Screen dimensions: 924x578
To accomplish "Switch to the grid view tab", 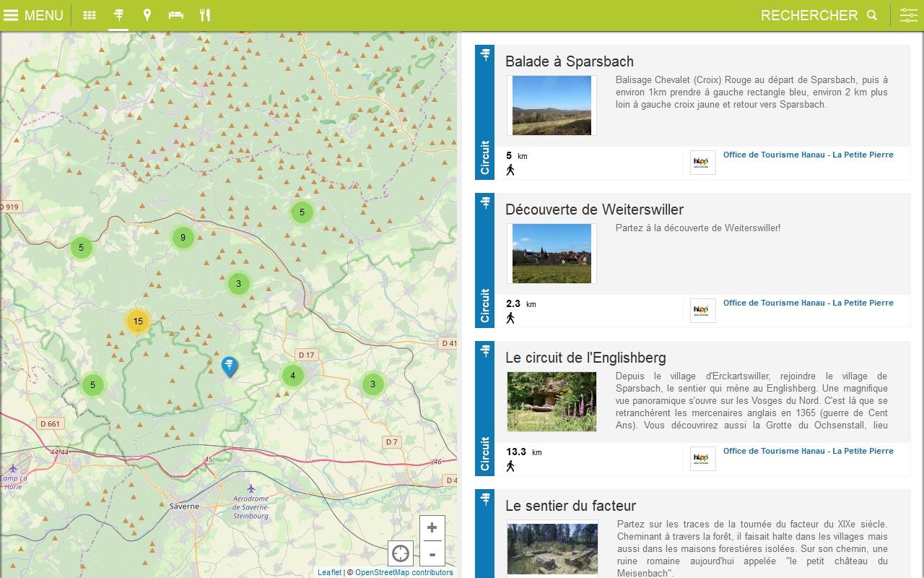I will tap(90, 15).
